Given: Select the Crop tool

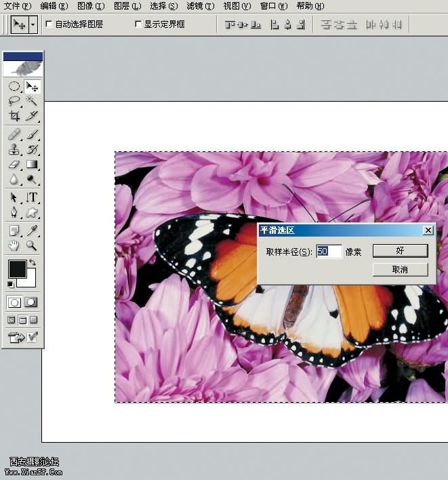Looking at the screenshot, I should (14, 116).
